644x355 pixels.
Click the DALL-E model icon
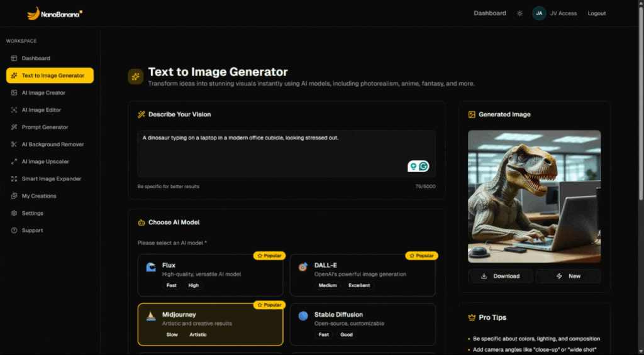pyautogui.click(x=303, y=268)
